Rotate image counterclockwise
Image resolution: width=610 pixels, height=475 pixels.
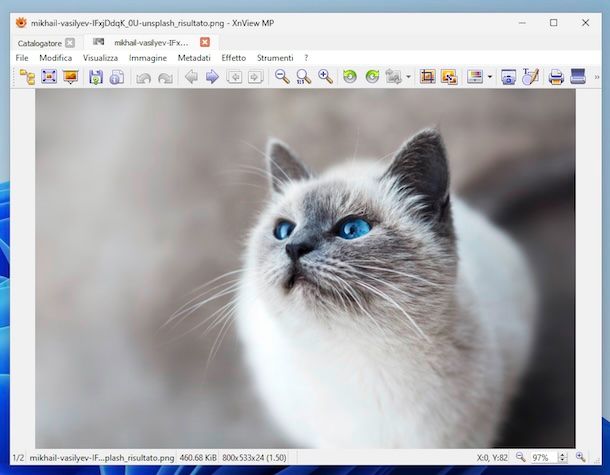(350, 77)
